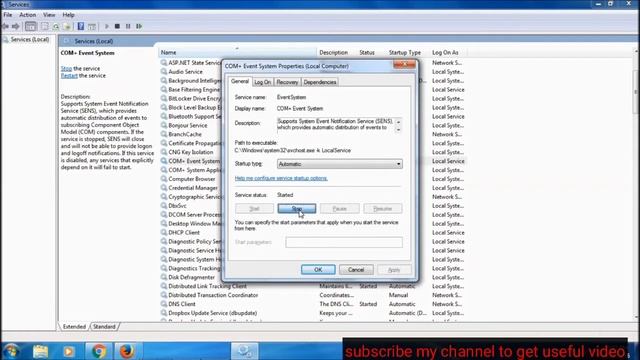Click the Stop button in the properties dialog
Screen dimensions: 640x360
tap(297, 209)
